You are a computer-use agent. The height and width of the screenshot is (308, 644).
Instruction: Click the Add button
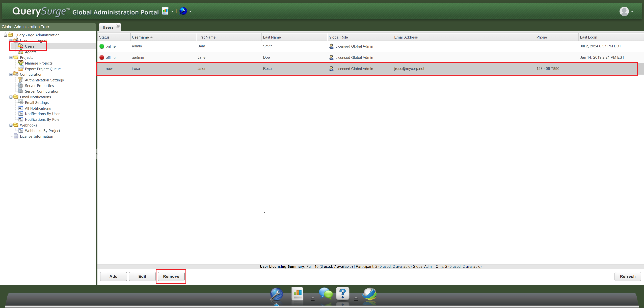coord(113,276)
